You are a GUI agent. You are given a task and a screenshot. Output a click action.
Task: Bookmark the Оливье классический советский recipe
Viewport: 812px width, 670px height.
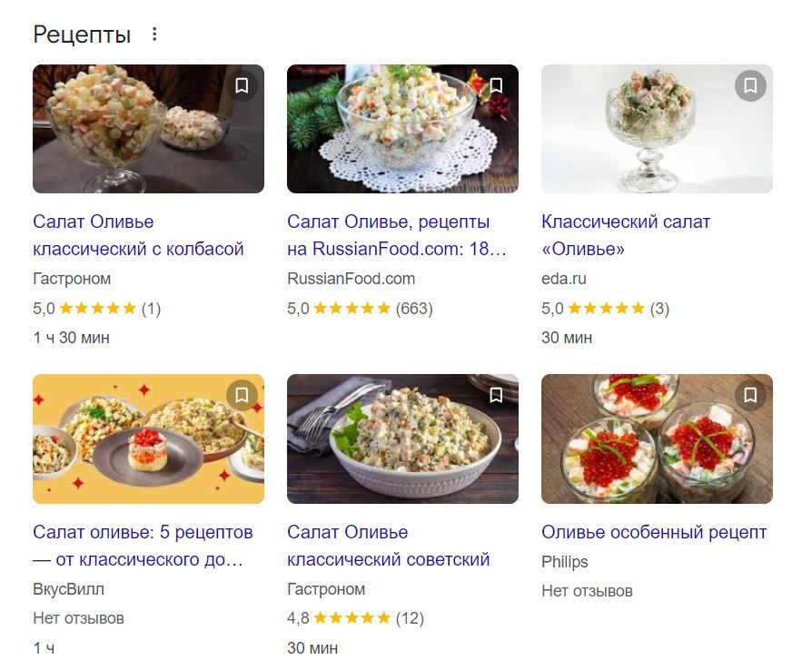coord(496,395)
